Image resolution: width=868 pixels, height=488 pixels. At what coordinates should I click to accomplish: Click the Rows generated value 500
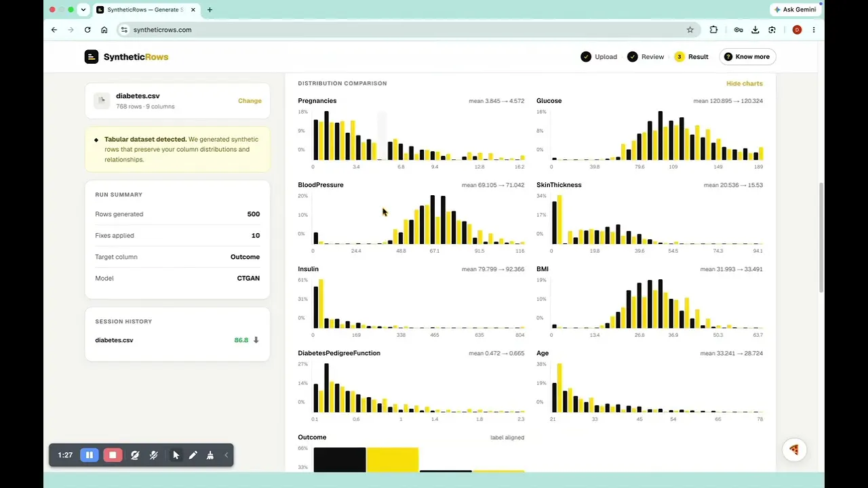tap(254, 214)
